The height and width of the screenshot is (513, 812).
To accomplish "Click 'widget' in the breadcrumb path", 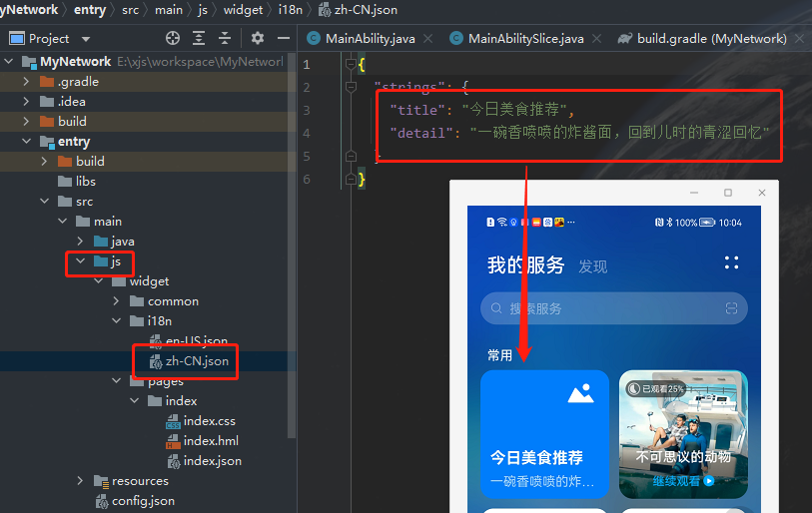I will coord(243,10).
